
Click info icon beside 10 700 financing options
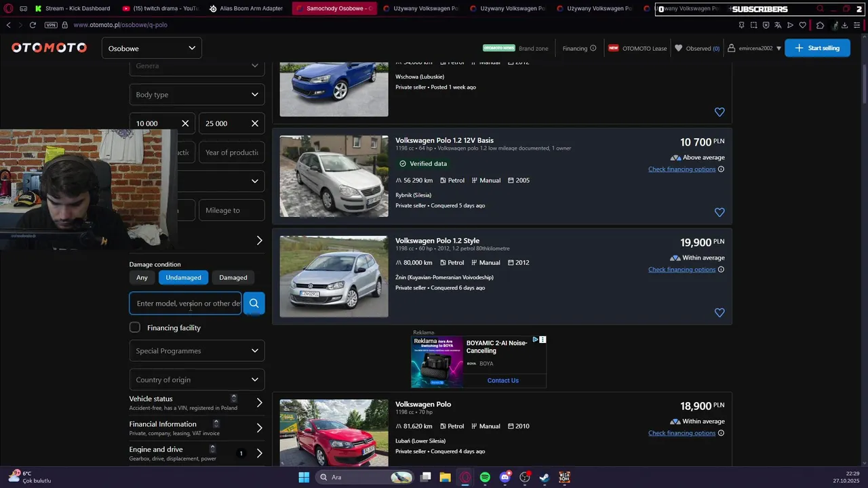coord(721,169)
